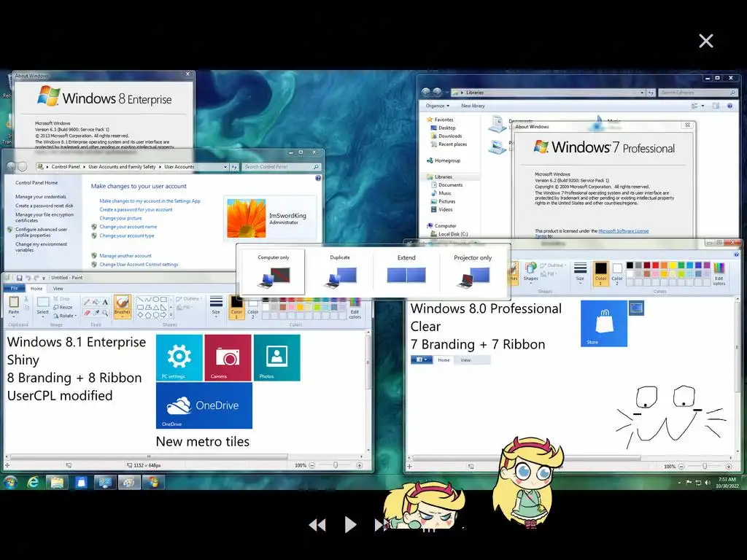Select the Text tool in left Paint
747x560 pixels.
pos(105,302)
